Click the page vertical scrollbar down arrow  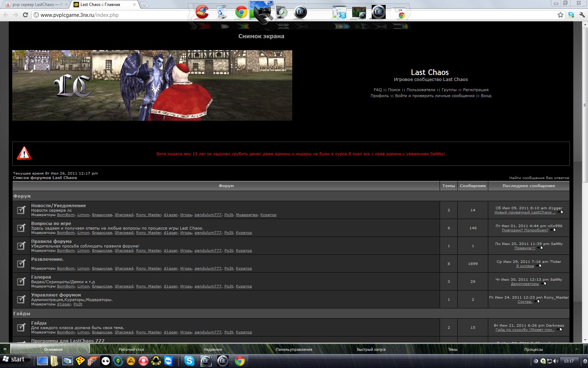585,340
